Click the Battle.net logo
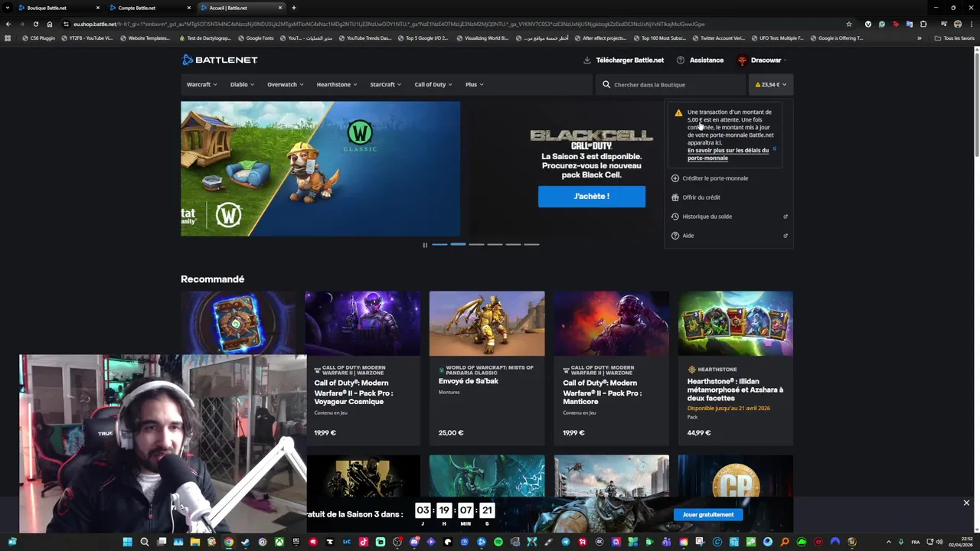980x551 pixels. pos(220,60)
